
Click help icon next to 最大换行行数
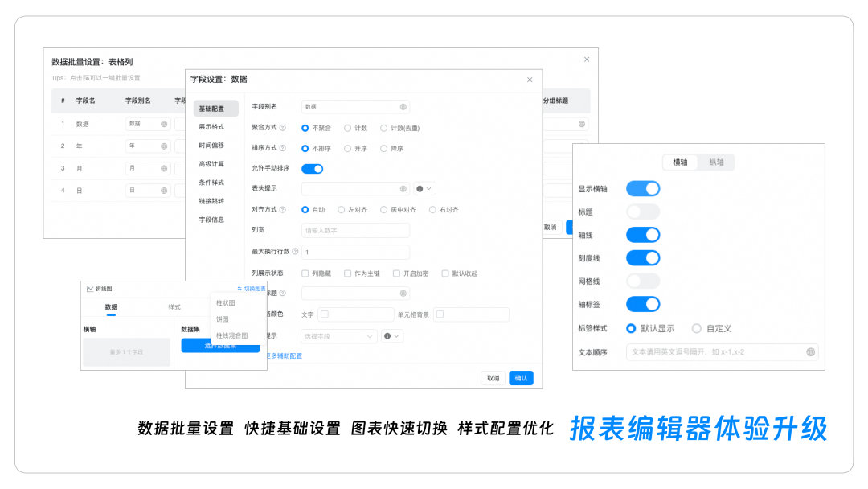pos(295,252)
